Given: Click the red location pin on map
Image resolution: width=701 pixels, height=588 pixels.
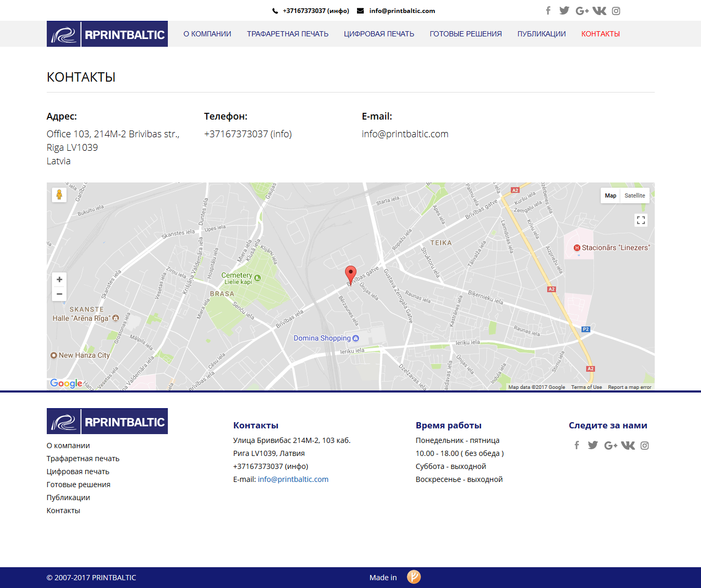Looking at the screenshot, I should 351,276.
